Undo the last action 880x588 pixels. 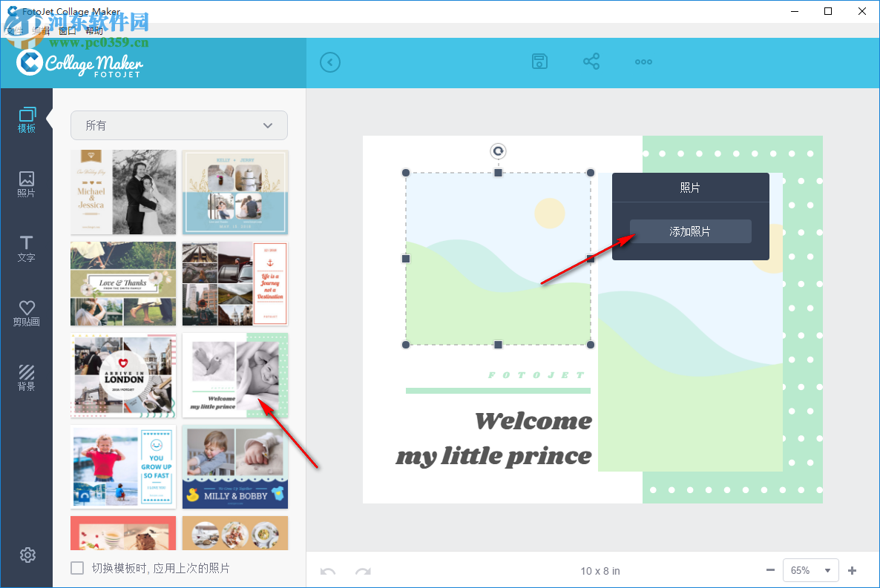327,570
